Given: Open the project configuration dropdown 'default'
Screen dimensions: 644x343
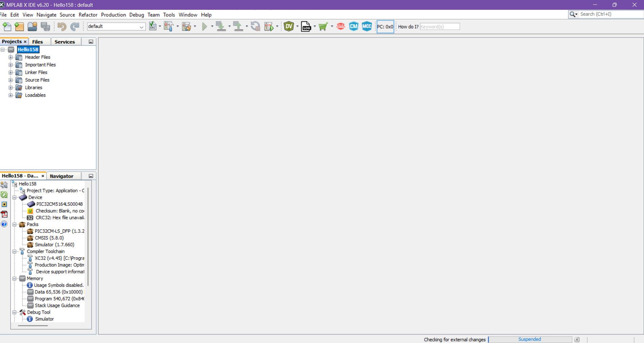Looking at the screenshot, I should (x=116, y=26).
